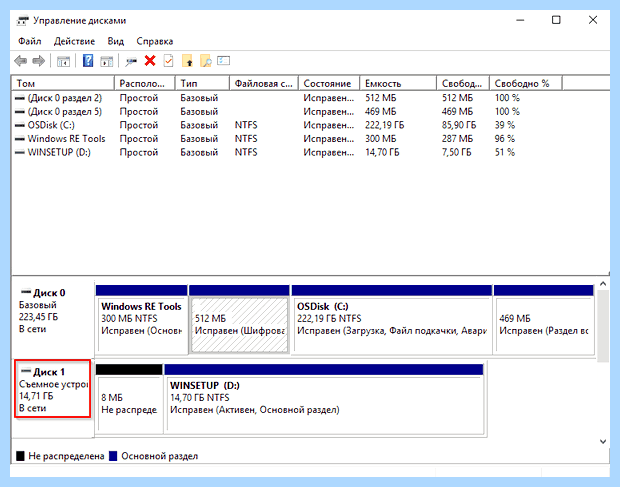Click the 222,19 ГБ capacity cell

pyautogui.click(x=384, y=125)
